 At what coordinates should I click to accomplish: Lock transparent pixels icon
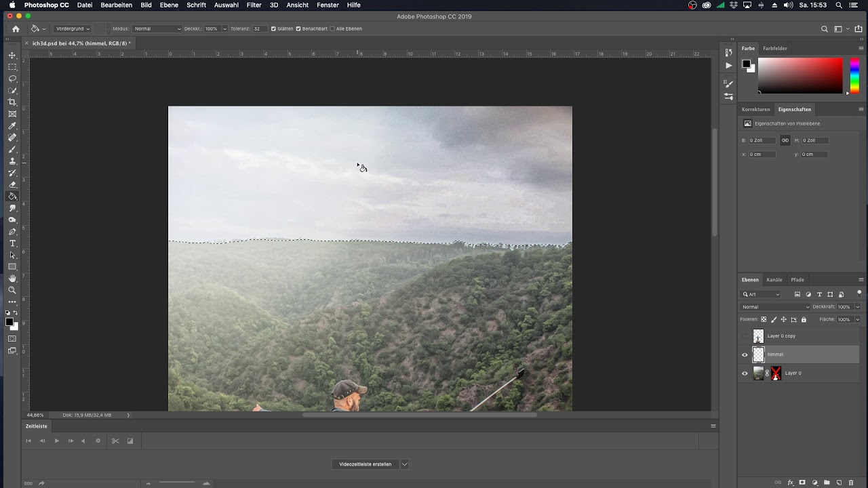(764, 319)
